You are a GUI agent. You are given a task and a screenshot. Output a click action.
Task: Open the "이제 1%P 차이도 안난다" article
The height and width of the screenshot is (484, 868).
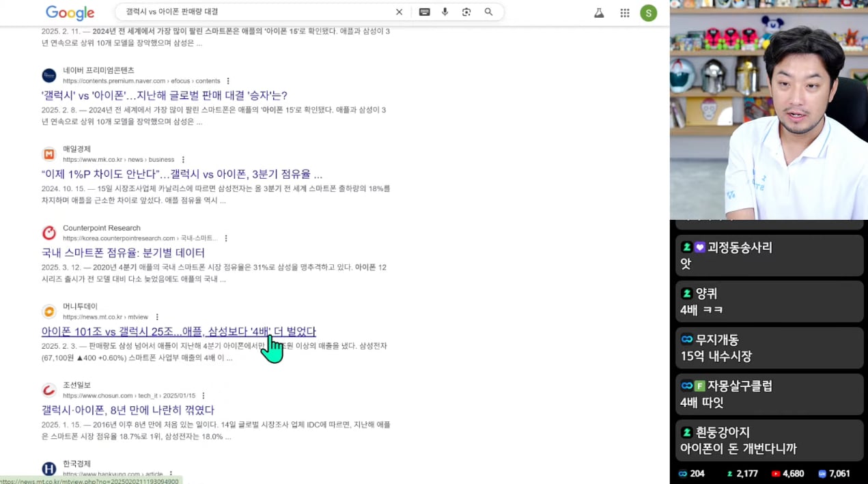click(x=182, y=174)
